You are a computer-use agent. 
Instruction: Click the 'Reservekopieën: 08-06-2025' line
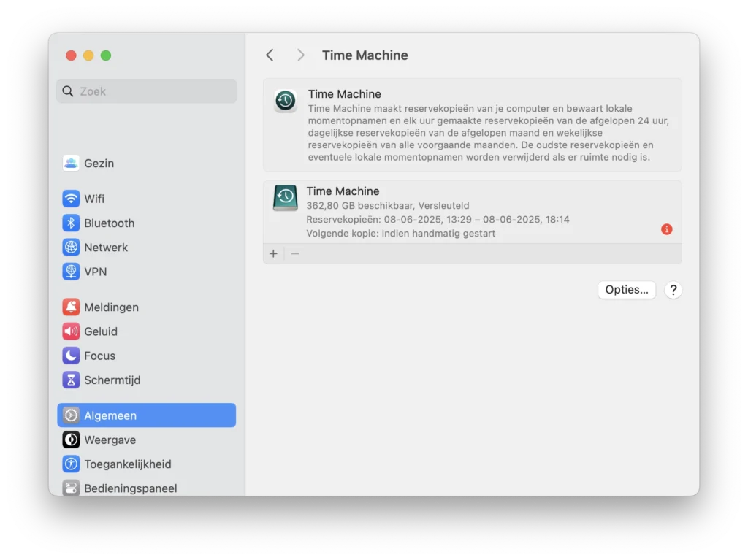coord(438,220)
